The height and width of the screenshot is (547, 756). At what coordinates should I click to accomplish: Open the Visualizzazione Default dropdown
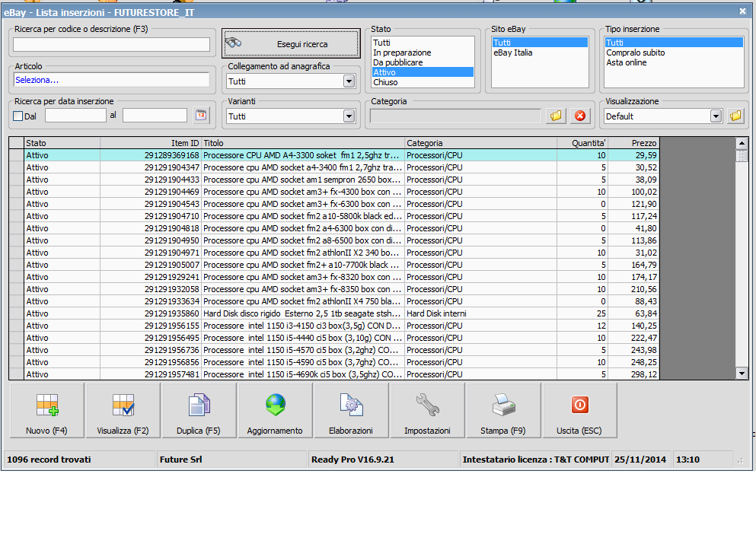(716, 116)
